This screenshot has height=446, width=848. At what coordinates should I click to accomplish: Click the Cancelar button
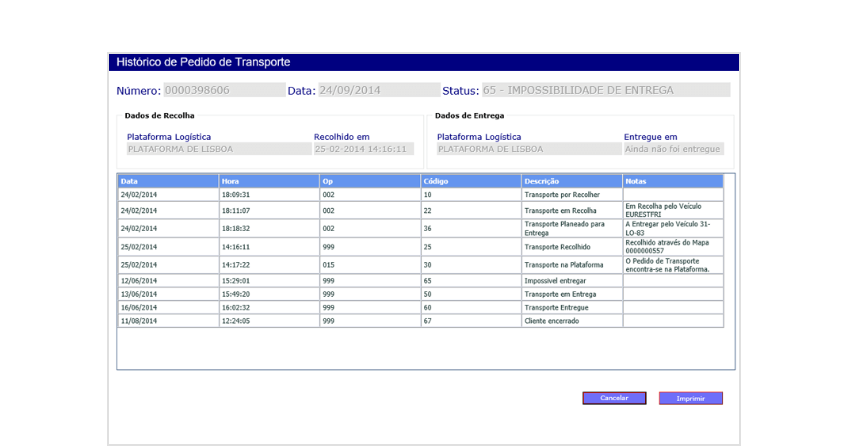tap(614, 398)
